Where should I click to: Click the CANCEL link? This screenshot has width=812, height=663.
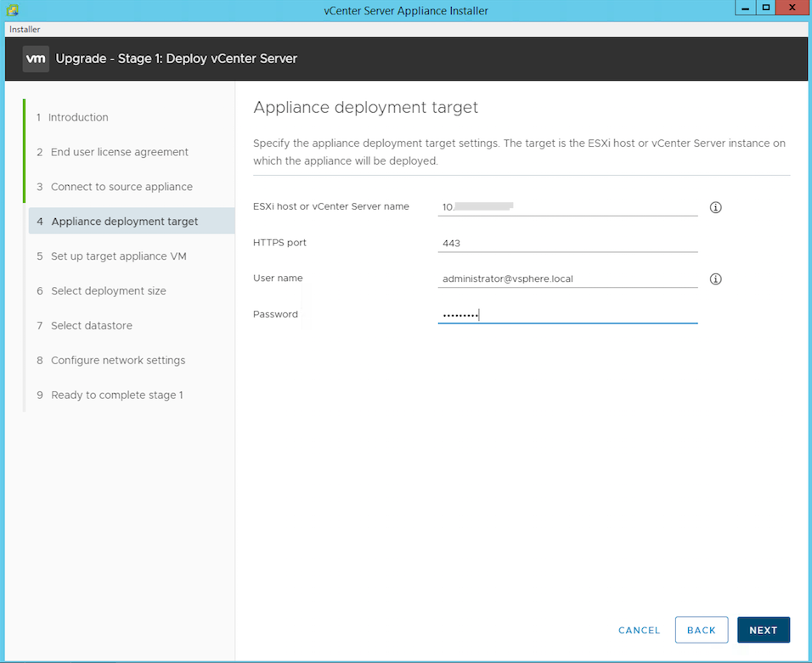point(639,630)
